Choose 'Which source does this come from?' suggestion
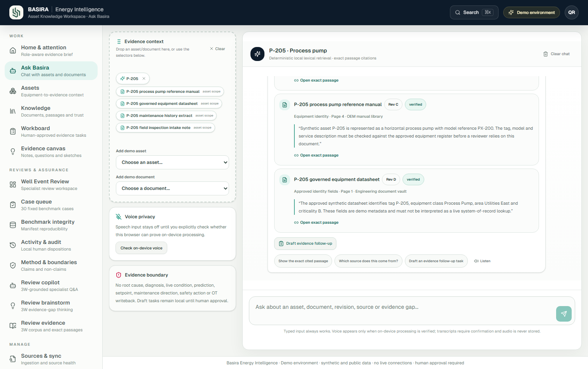588x369 pixels. (x=368, y=261)
